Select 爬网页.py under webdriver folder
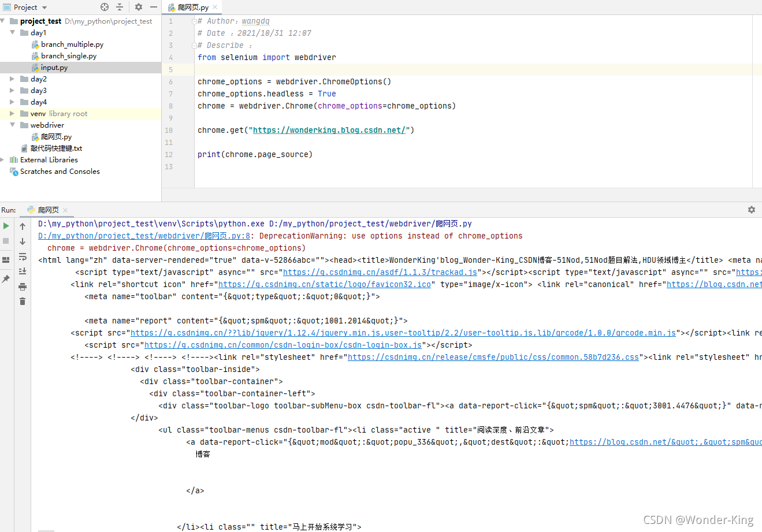Screen dimensions: 762x532 click(x=56, y=137)
